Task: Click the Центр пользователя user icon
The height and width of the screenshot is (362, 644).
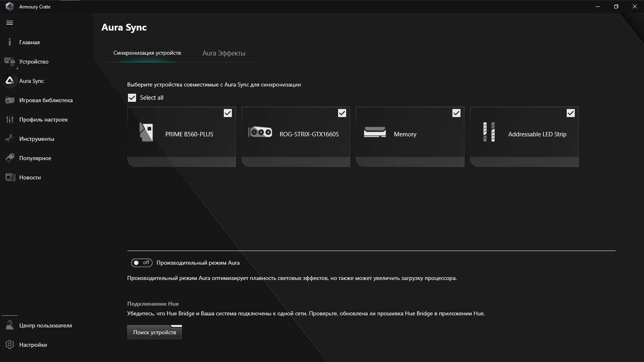Action: 10,325
